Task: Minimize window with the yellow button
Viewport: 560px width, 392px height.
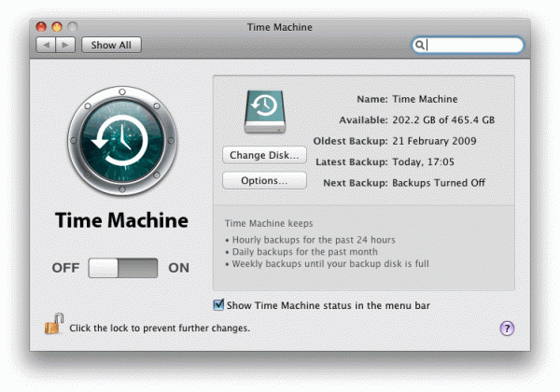Action: tap(57, 27)
